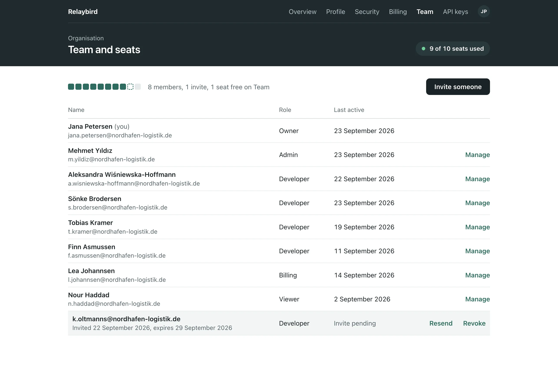Click the seats summary text '8 members, 1 invite'
558x392 pixels.
click(178, 87)
